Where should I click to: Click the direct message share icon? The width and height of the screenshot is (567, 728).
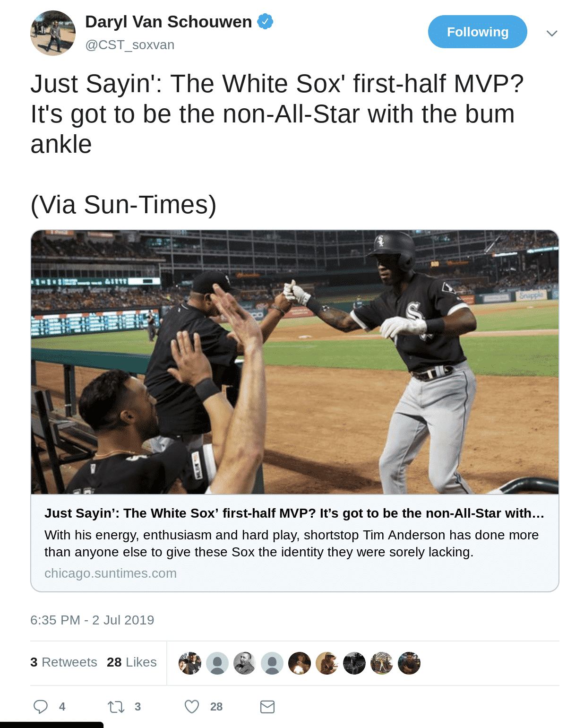(267, 707)
